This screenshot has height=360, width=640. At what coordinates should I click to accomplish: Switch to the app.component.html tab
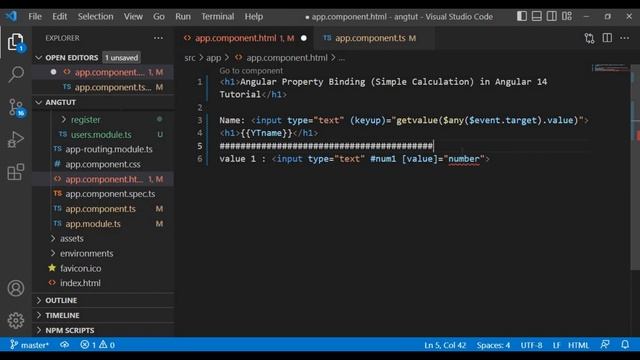point(245,38)
